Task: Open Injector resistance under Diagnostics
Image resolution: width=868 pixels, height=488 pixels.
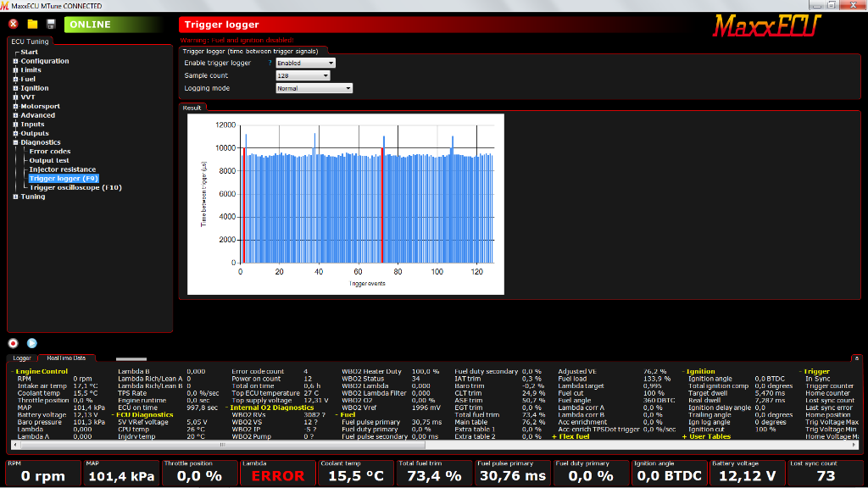Action: (63, 169)
